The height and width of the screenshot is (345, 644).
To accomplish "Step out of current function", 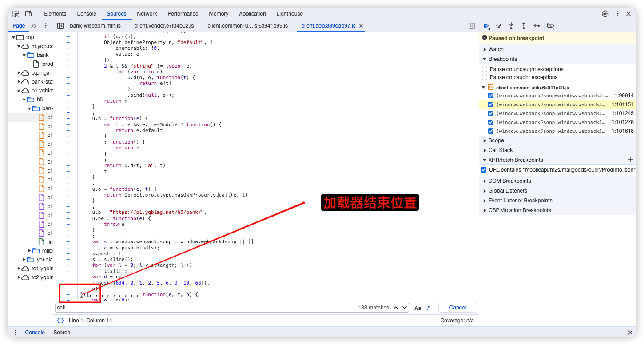I will (x=524, y=26).
